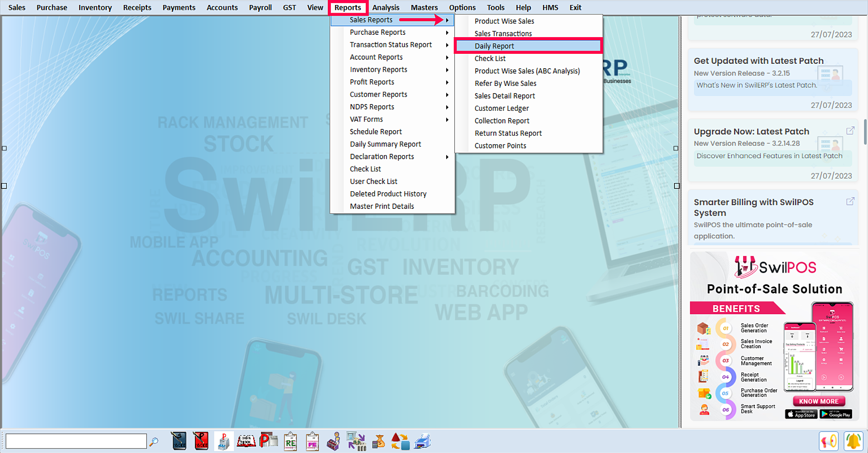Screen dimensions: 868x453
Task: Open the megaphone announcements icon
Action: click(x=829, y=441)
